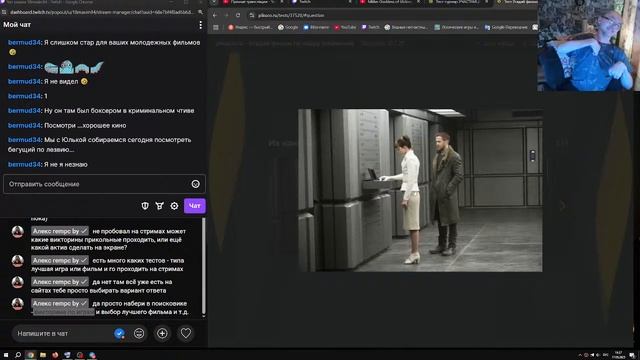Open the channel points goblet icon
This screenshot has height=360, width=640.
pyautogui.click(x=160, y=206)
